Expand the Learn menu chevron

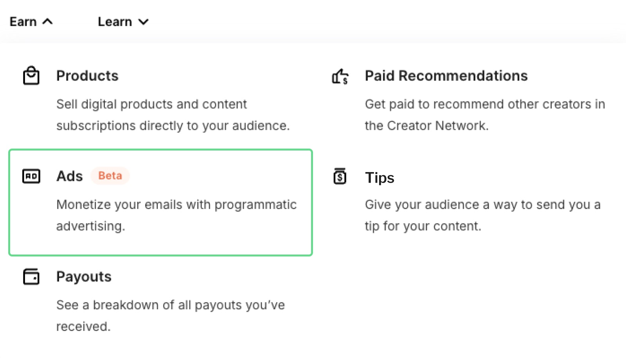(144, 22)
